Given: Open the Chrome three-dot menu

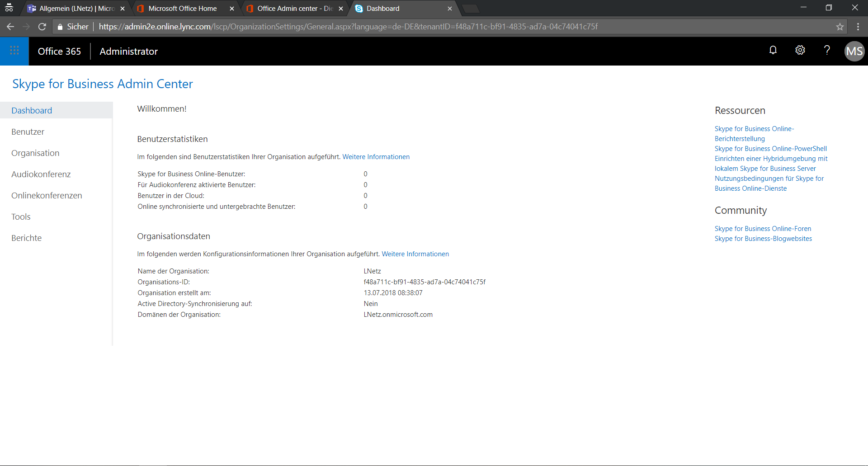Looking at the screenshot, I should [x=858, y=27].
